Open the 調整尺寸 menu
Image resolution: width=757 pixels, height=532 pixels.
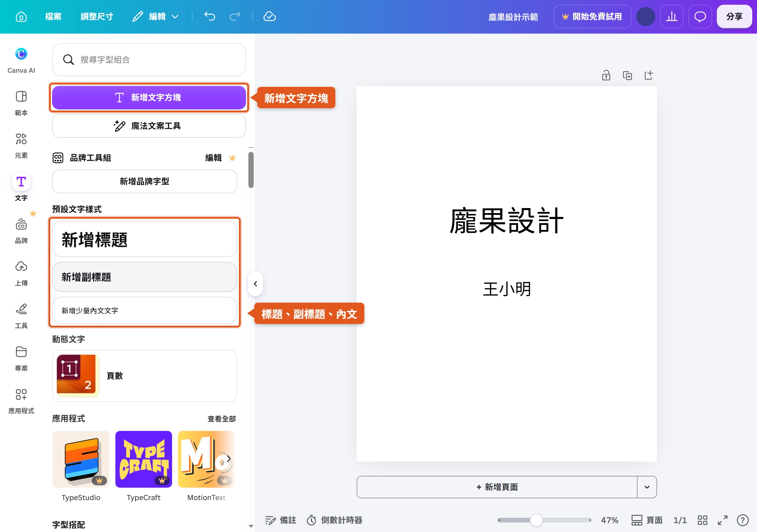pyautogui.click(x=97, y=17)
